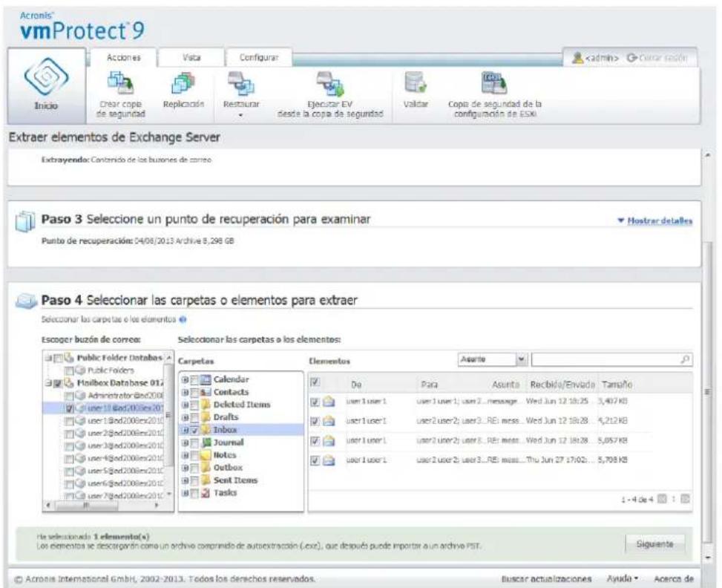The width and height of the screenshot is (722, 588).
Task: Uncheck the Inbox folder checkbox
Action: click(x=194, y=431)
